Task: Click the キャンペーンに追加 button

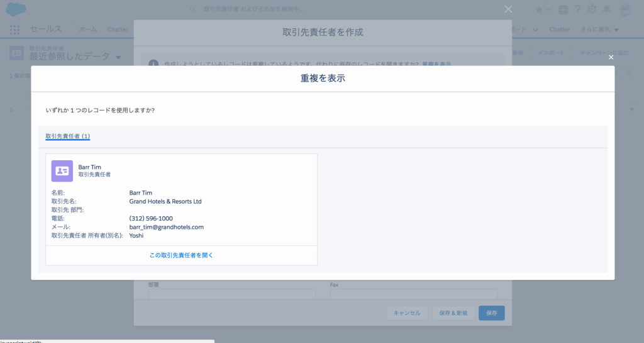Action: tap(604, 53)
